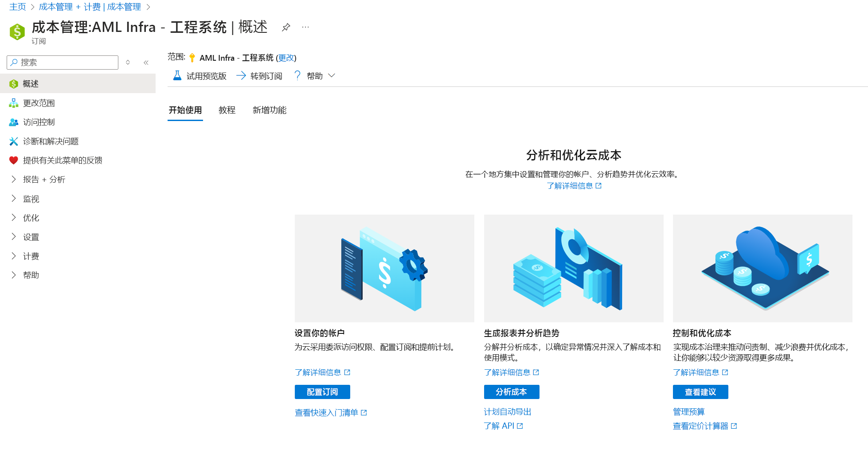This screenshot has width=868, height=450.
Task: Select the 概述 icon in the sidebar
Action: point(14,84)
